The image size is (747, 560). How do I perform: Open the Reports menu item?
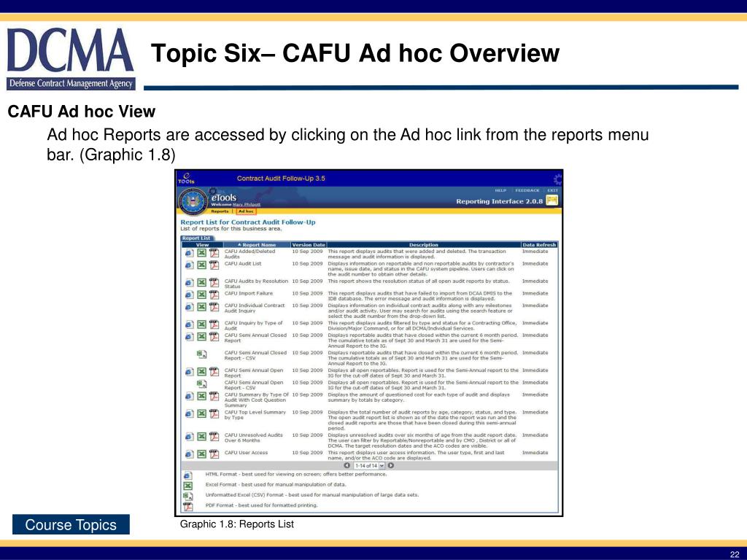[220, 211]
